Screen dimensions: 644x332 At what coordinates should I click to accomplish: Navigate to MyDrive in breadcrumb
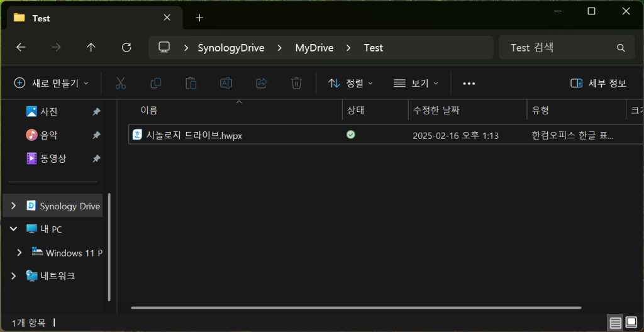314,48
